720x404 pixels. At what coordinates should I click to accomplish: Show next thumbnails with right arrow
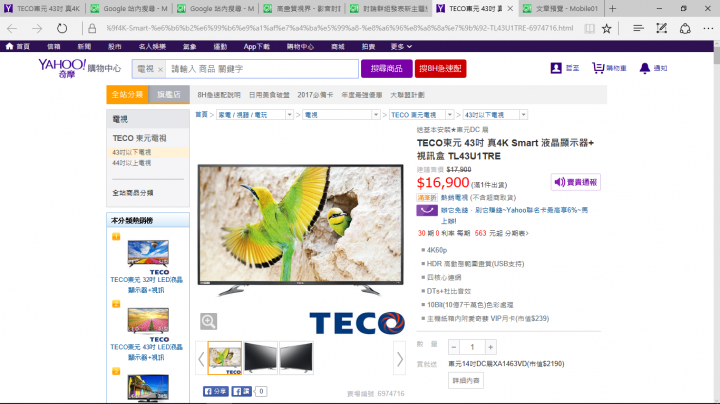tap(400, 359)
